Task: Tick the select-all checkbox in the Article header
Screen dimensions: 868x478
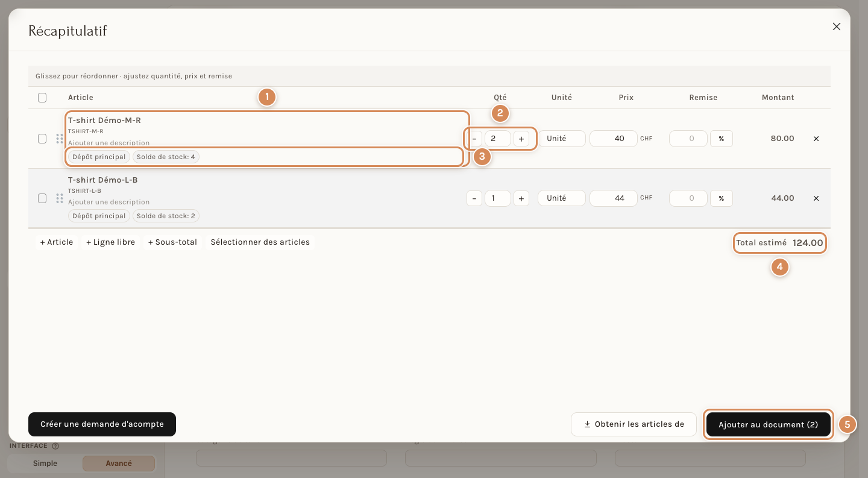Action: click(x=42, y=98)
